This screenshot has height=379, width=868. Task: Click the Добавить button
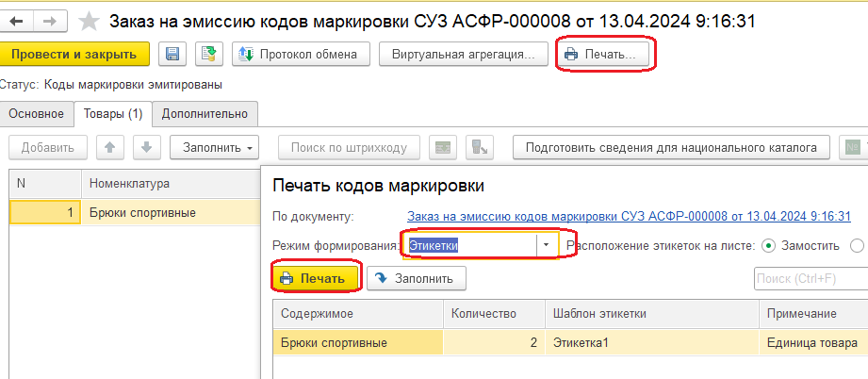[x=48, y=147]
